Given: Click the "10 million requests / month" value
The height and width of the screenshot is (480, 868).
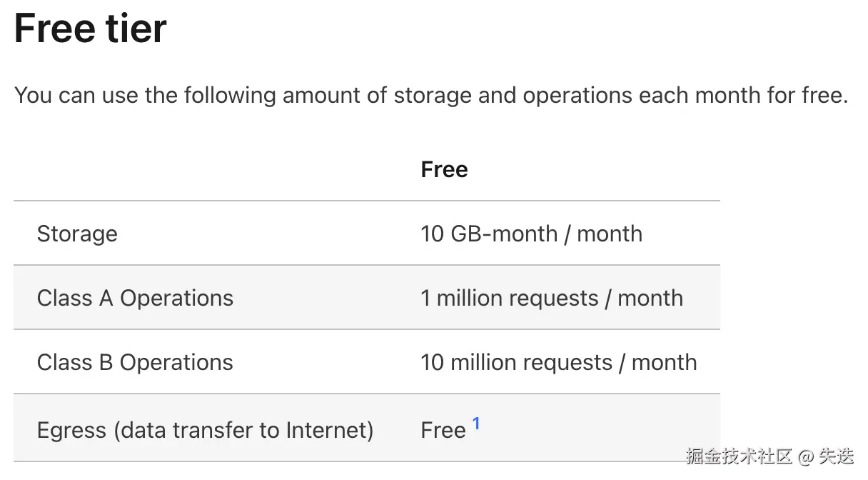Looking at the screenshot, I should (558, 362).
